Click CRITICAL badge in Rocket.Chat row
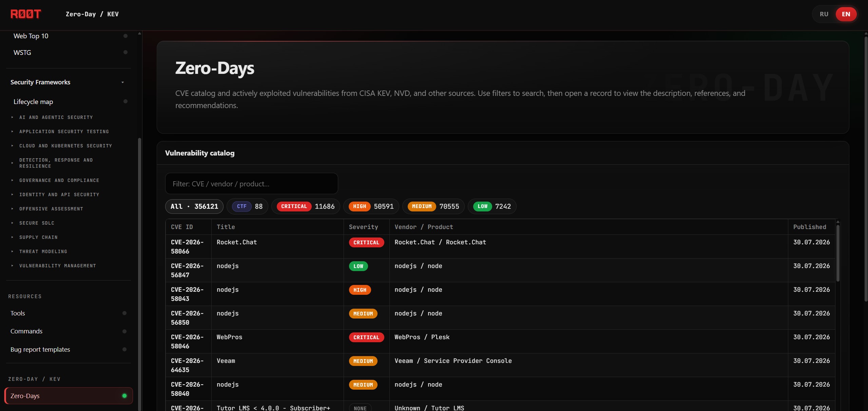 (366, 242)
